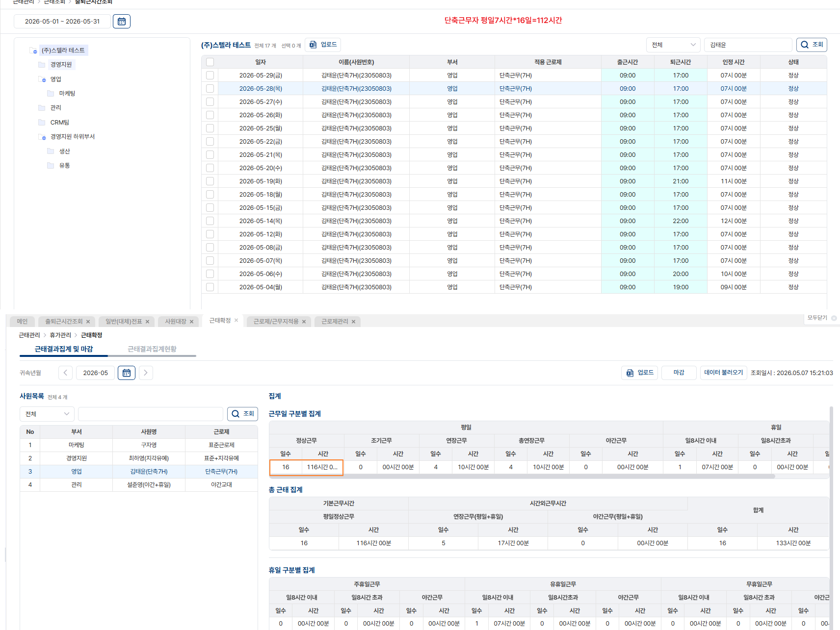The height and width of the screenshot is (630, 840).
Task: Go to next month with the right arrow
Action: coord(146,373)
